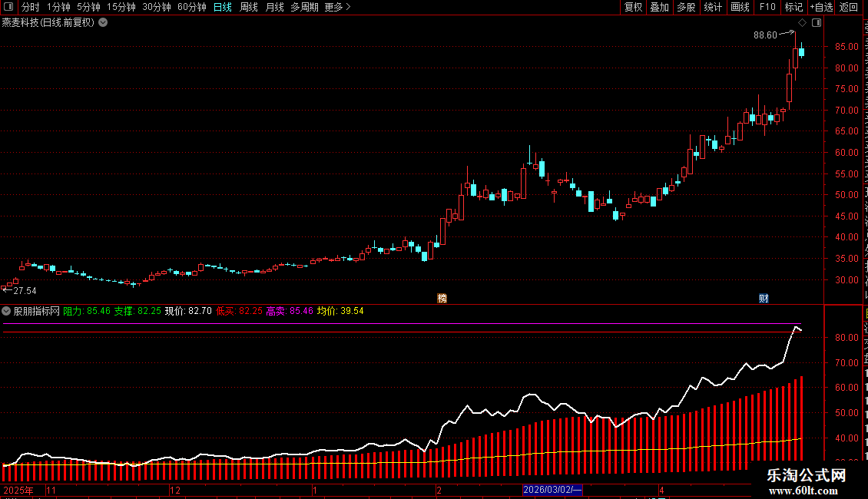Click the 现价: 82.70 value
868x499 pixels.
coord(188,311)
